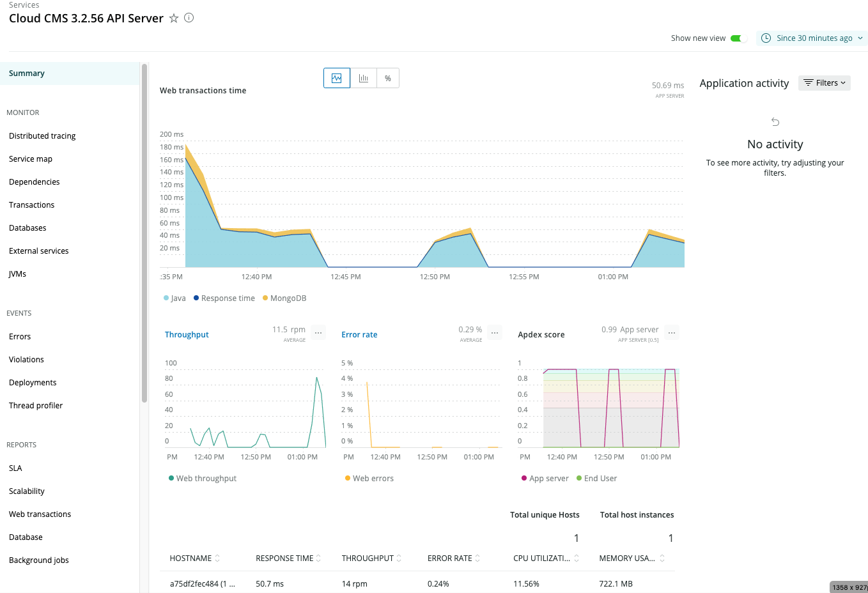Toggle the Show new view switch
Screen dimensions: 868x593
[739, 38]
